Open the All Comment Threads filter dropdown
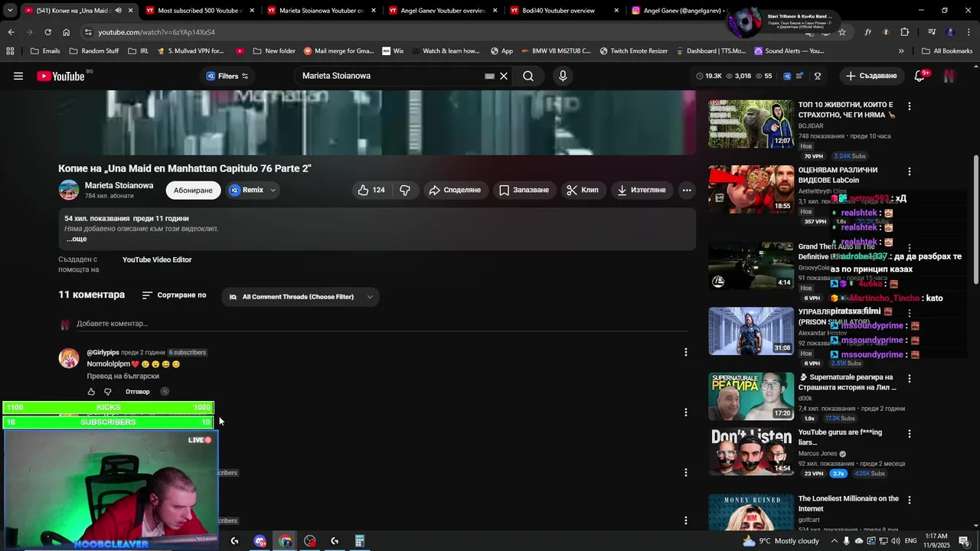This screenshot has height=551, width=980. [x=301, y=297]
